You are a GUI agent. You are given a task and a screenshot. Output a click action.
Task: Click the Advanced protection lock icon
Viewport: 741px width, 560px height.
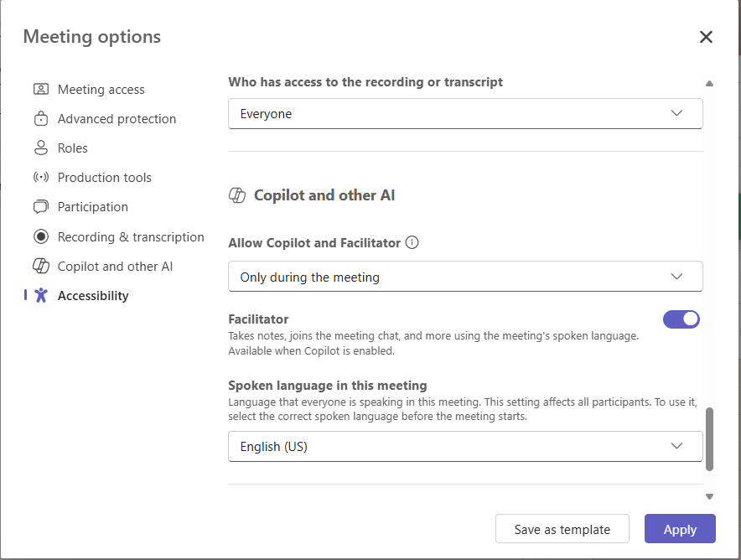40,119
